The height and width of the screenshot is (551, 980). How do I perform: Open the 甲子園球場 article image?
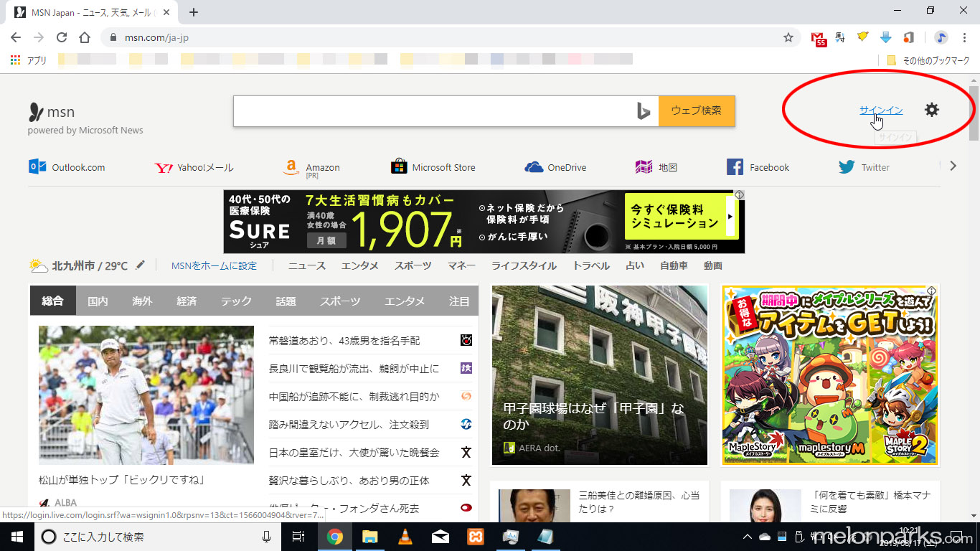pos(599,375)
